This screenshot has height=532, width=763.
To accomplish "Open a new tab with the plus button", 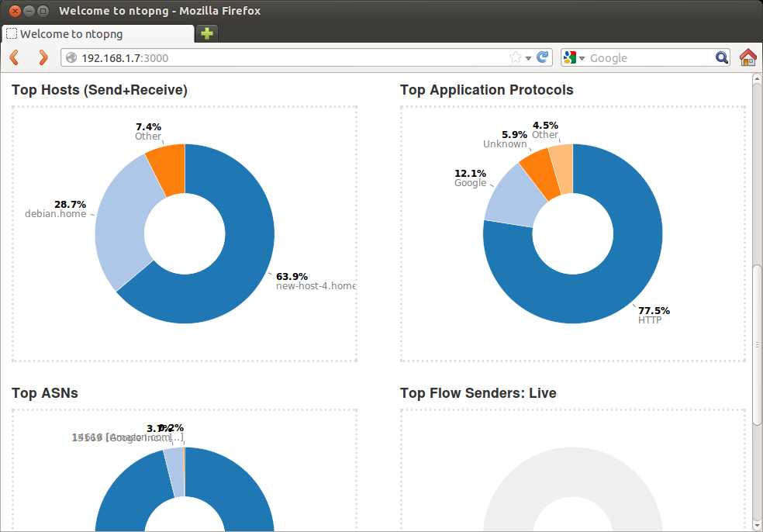I will point(206,33).
